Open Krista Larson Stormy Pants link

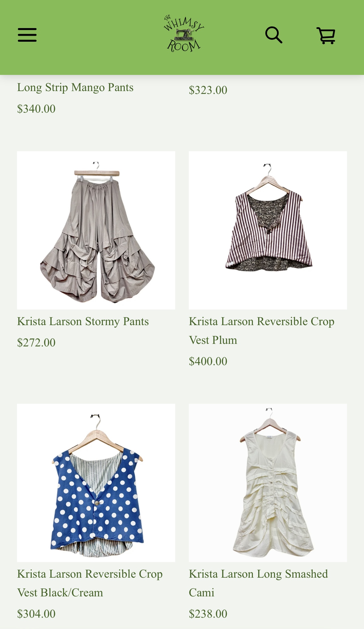(83, 321)
